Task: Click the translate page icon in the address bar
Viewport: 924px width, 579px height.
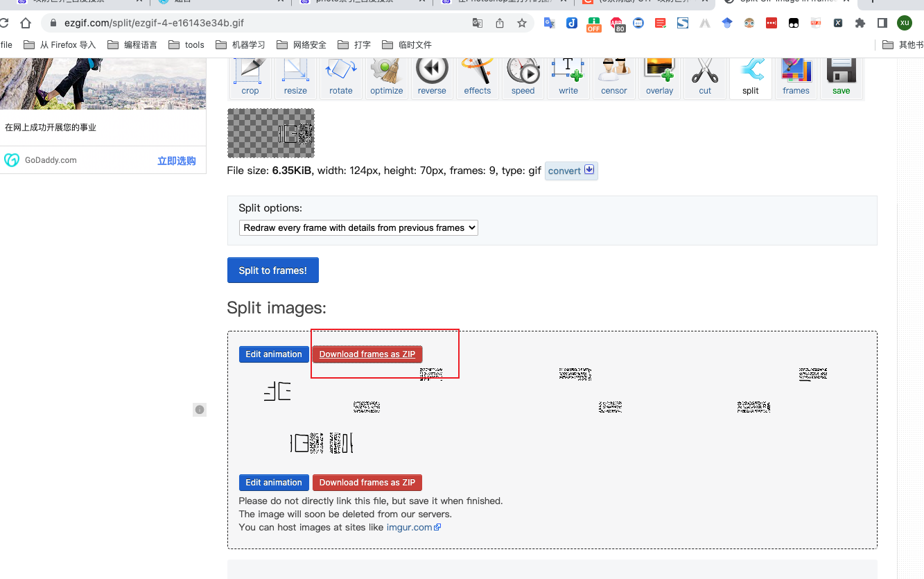Action: point(478,23)
